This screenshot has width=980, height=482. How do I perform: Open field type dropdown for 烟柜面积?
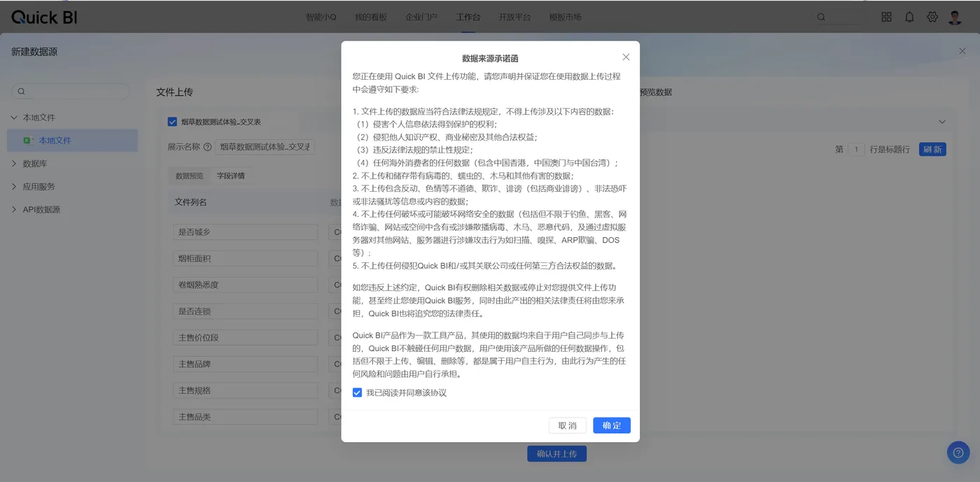335,259
